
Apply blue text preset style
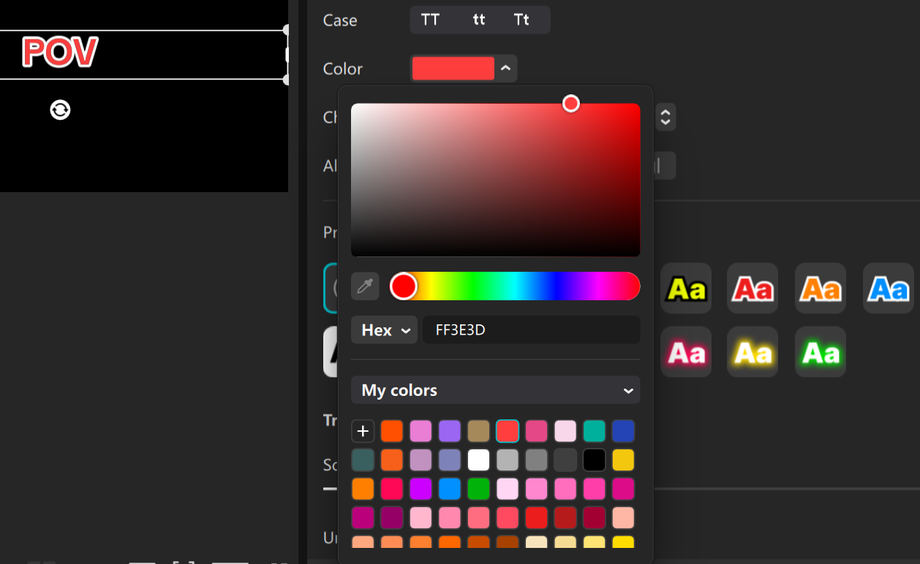(x=888, y=289)
